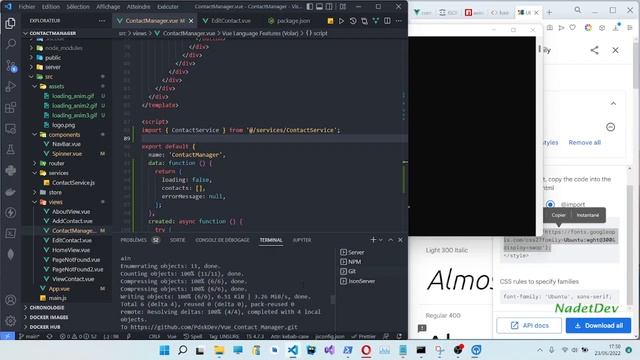This screenshot has width=640, height=360.
Task: Click the Opera icon on the taskbar
Action: point(366,350)
